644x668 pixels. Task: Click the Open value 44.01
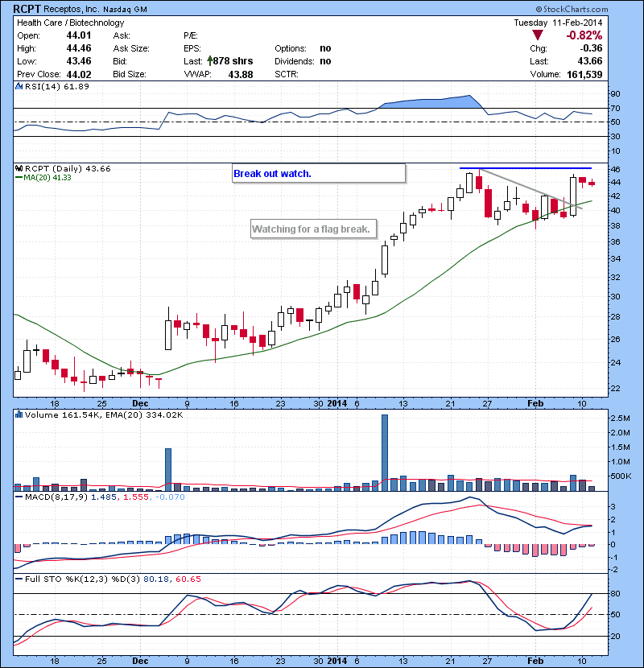[x=79, y=35]
